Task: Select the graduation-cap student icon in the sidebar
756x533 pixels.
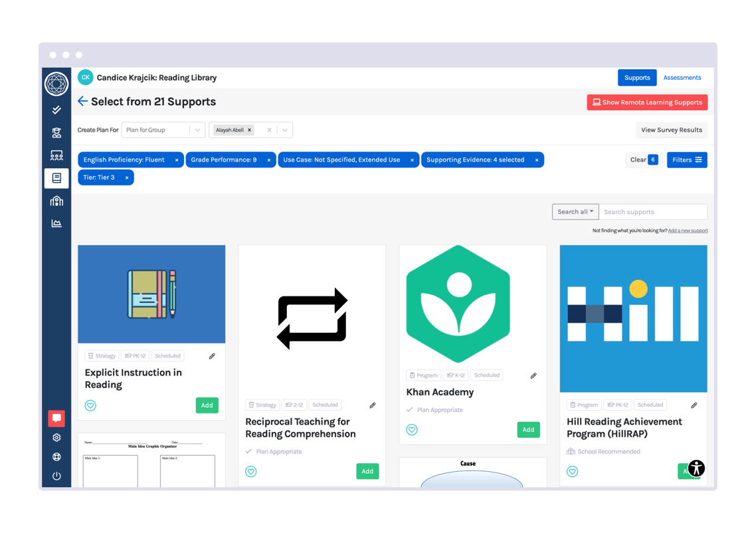Action: (56, 132)
